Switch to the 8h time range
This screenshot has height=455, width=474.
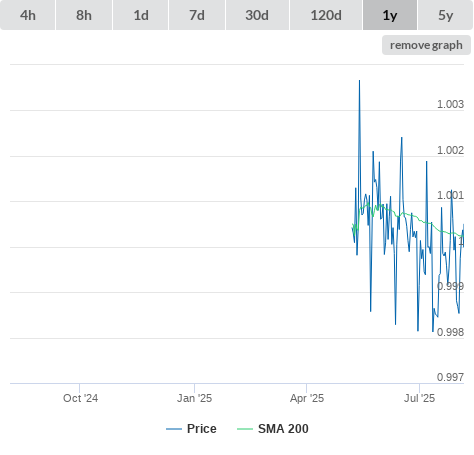(x=84, y=15)
